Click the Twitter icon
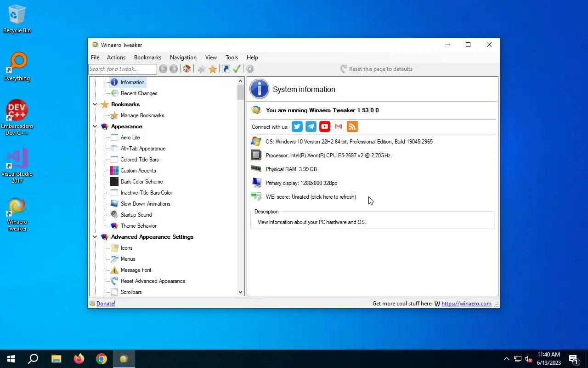Screen dimensions: 588x368 click(x=297, y=126)
